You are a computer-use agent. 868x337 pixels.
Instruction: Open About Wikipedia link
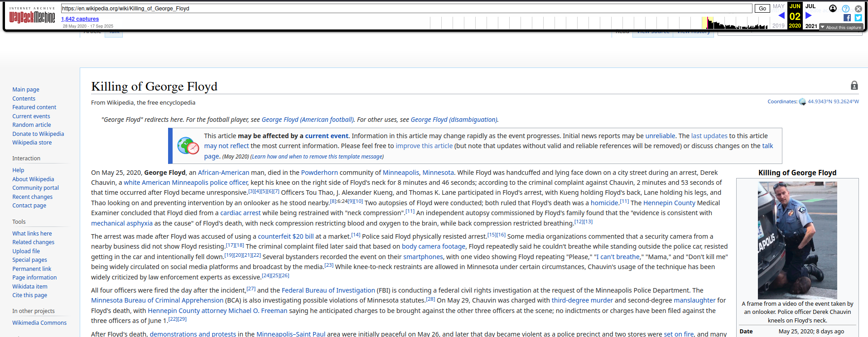(x=33, y=179)
